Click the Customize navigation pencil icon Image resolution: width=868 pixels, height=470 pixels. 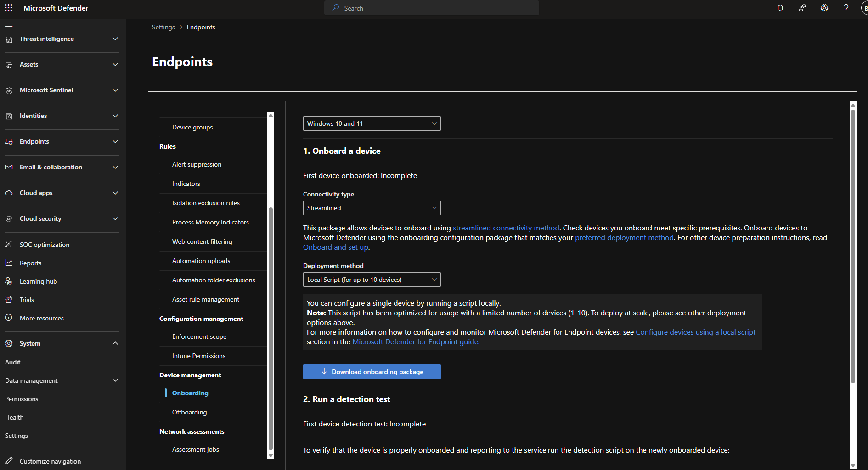click(9, 461)
